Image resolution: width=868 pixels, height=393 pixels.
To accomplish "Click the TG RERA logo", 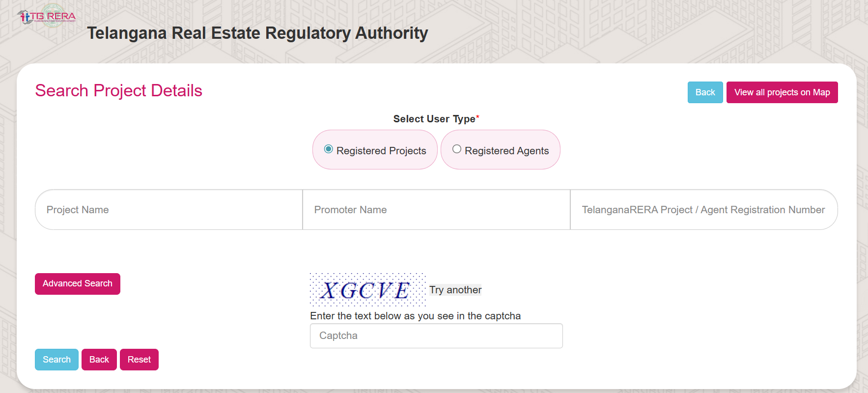I will coord(47,16).
